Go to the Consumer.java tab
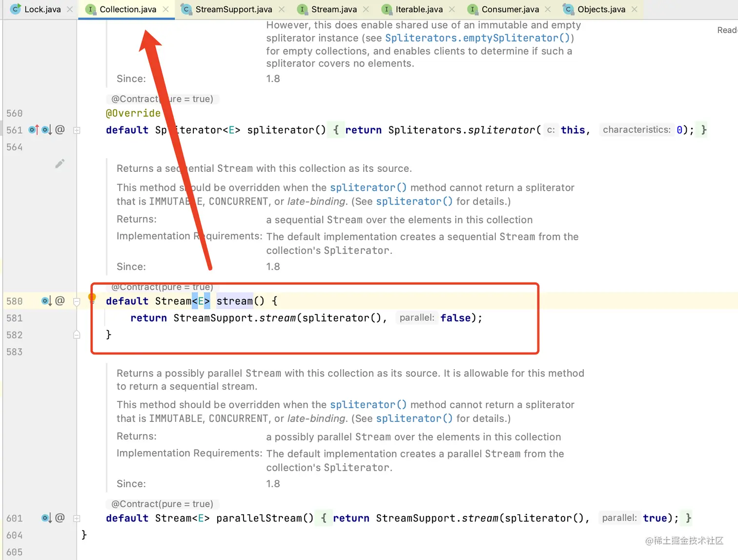This screenshot has height=560, width=738. click(510, 9)
